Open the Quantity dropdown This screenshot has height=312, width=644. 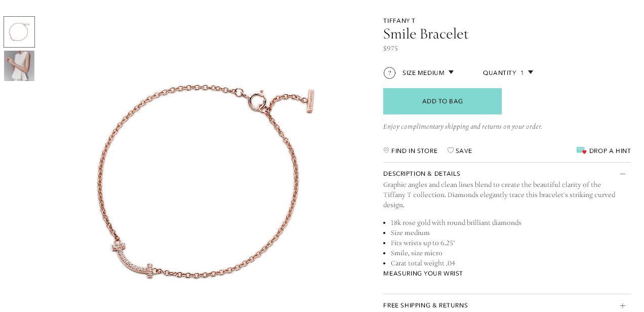point(508,73)
